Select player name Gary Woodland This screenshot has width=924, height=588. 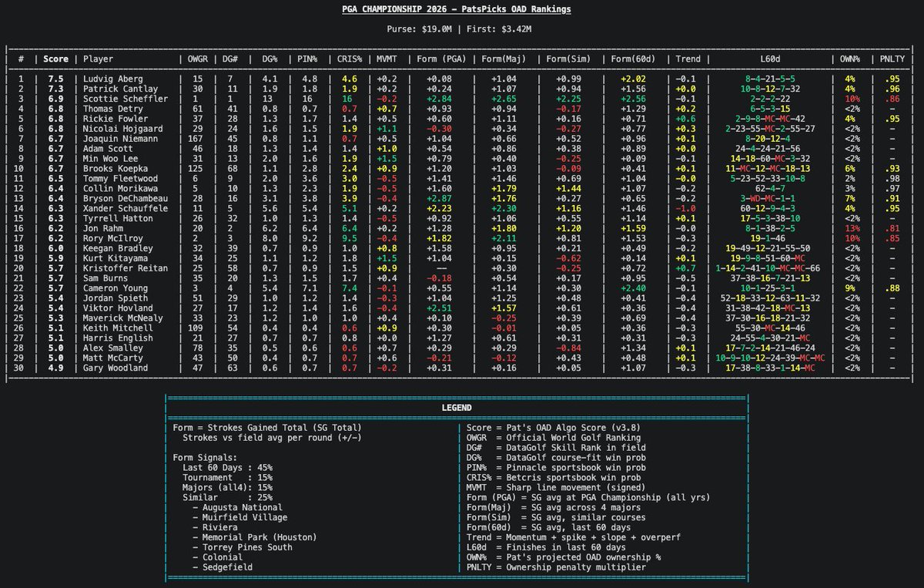pos(119,369)
